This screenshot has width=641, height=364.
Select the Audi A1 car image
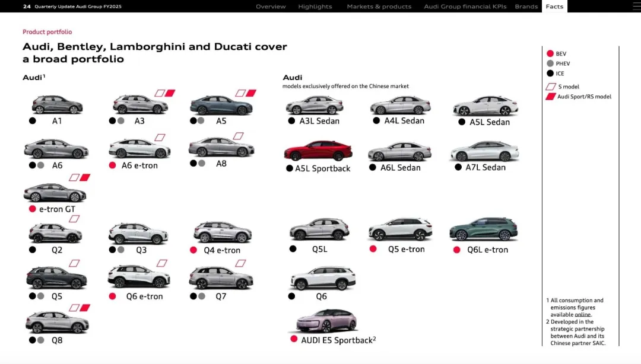(57, 106)
